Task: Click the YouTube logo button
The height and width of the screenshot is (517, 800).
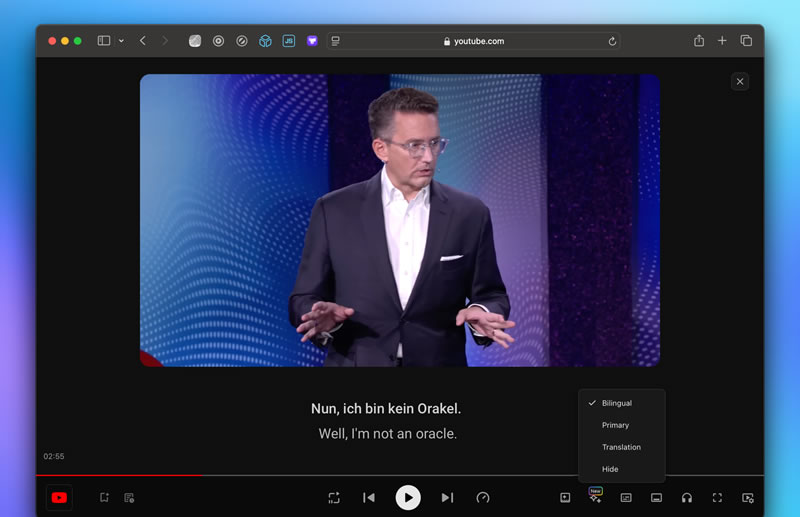Action: [x=59, y=498]
